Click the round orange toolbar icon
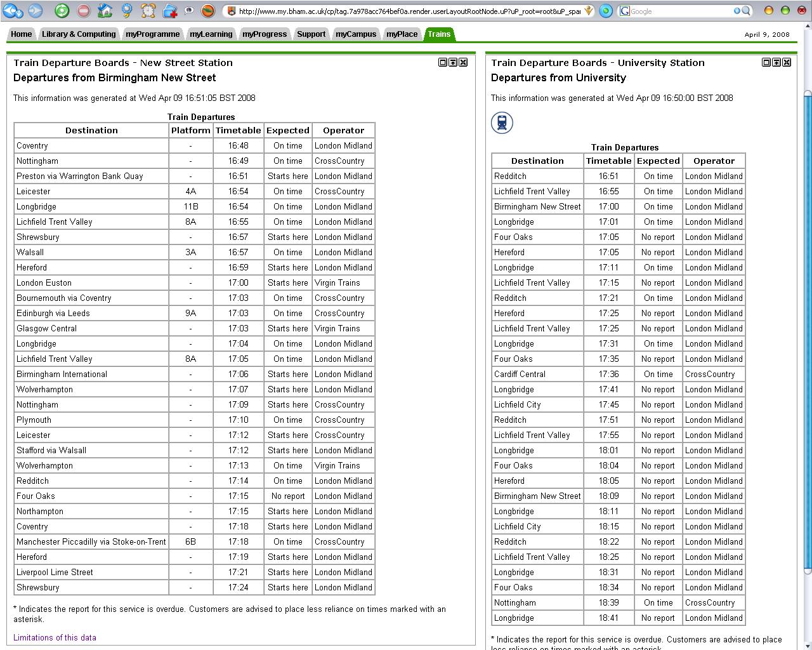 click(x=207, y=11)
